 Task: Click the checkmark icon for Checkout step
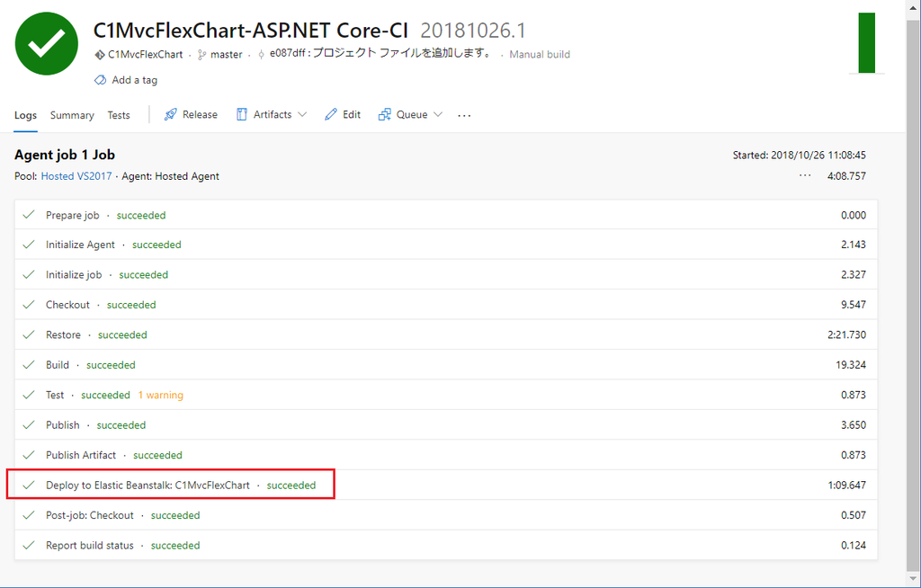click(28, 305)
